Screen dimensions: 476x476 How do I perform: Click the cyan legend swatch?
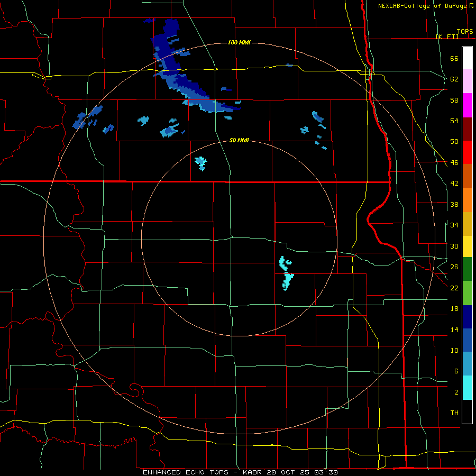[467, 388]
